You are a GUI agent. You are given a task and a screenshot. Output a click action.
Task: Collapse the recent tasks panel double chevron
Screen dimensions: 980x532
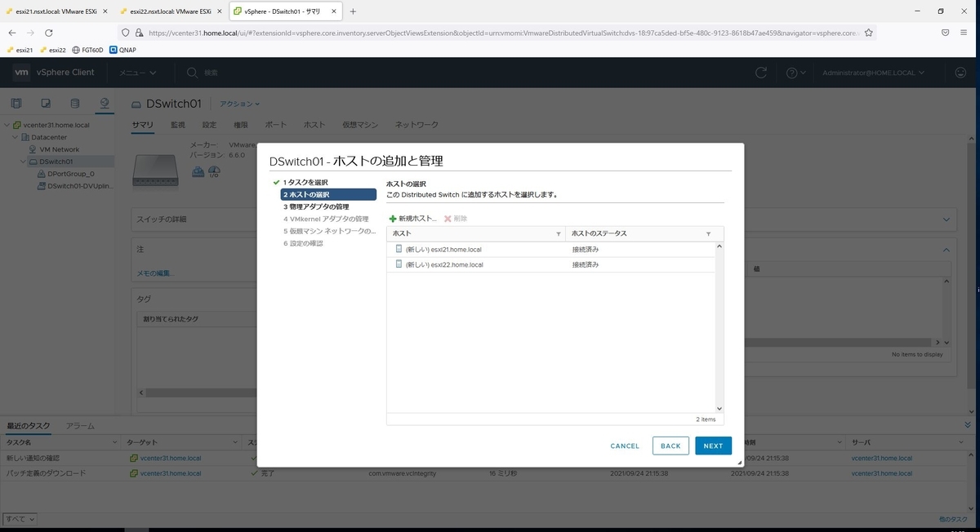click(968, 425)
